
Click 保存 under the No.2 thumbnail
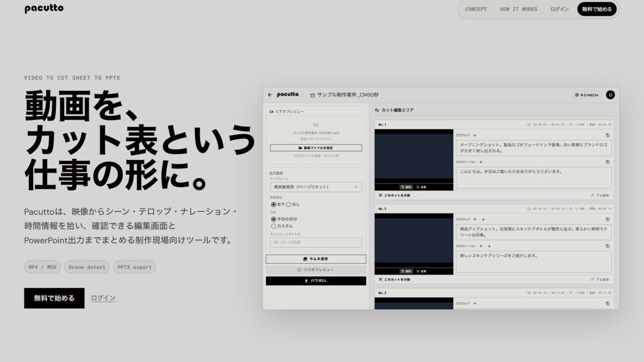[x=406, y=271]
